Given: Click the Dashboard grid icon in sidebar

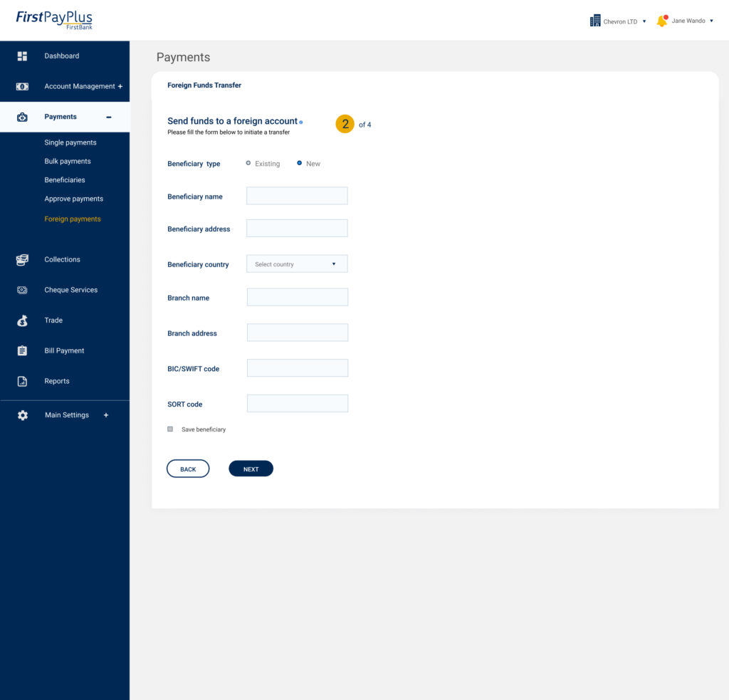Looking at the screenshot, I should tap(22, 56).
